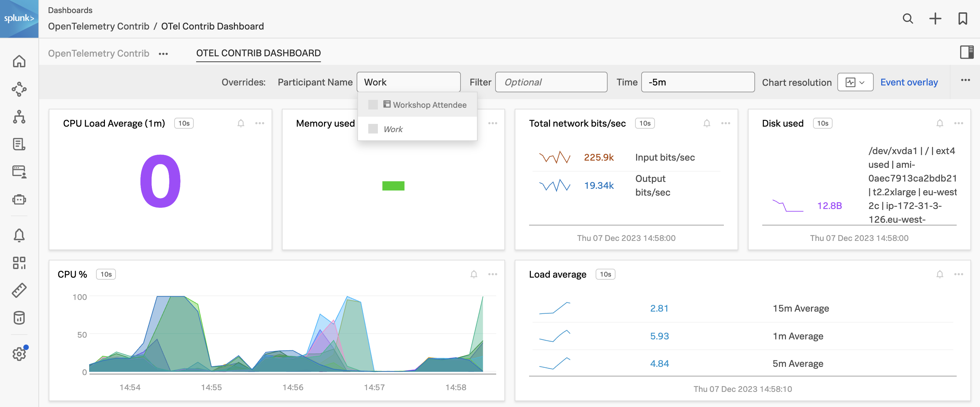Select the OTEL CONTRIB DASHBOARD tab

tap(258, 53)
